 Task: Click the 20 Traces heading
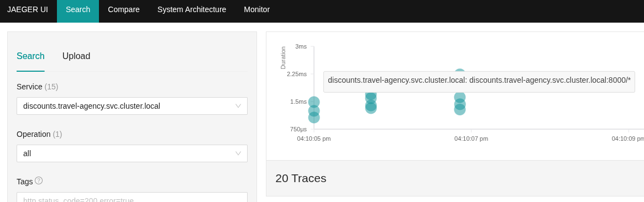pyautogui.click(x=301, y=178)
